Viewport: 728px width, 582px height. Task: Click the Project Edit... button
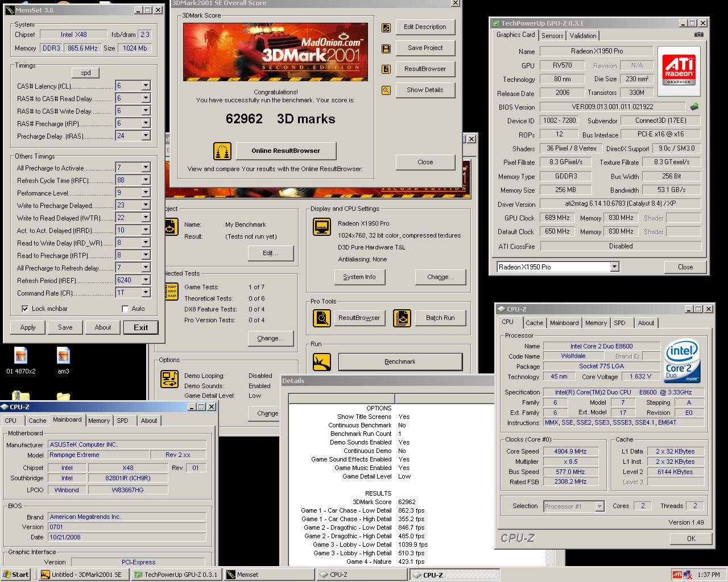pos(271,253)
